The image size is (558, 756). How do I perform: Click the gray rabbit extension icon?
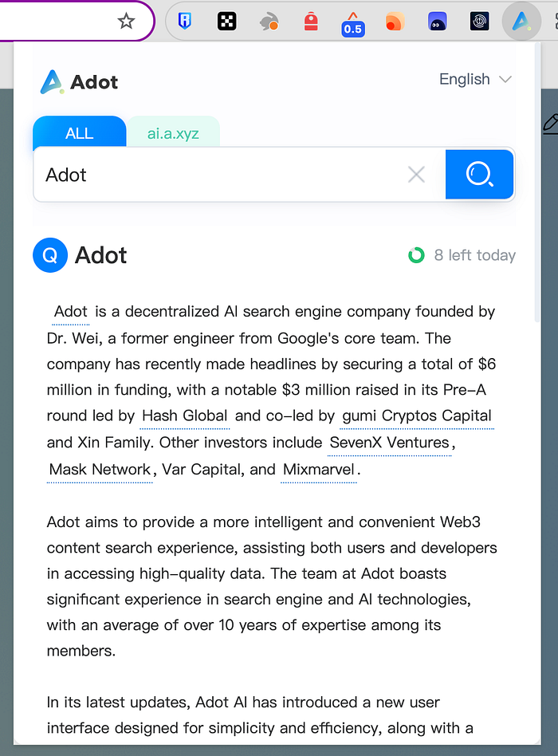click(269, 22)
